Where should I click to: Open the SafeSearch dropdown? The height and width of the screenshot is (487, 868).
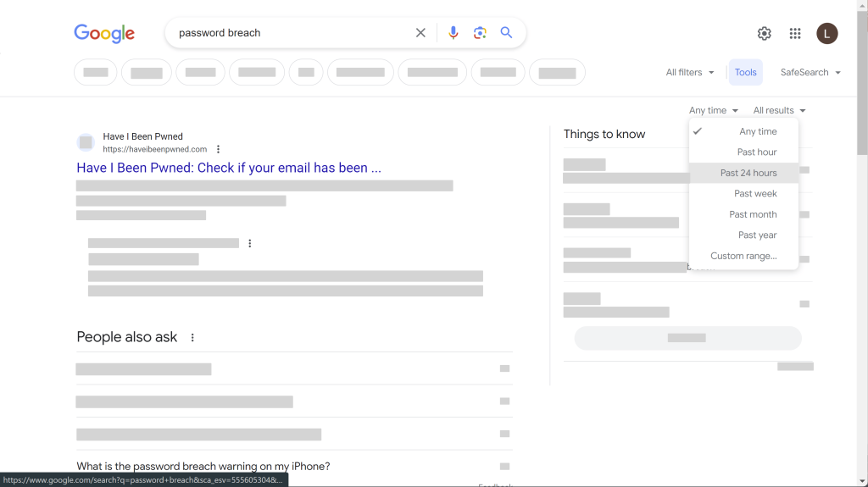click(810, 73)
